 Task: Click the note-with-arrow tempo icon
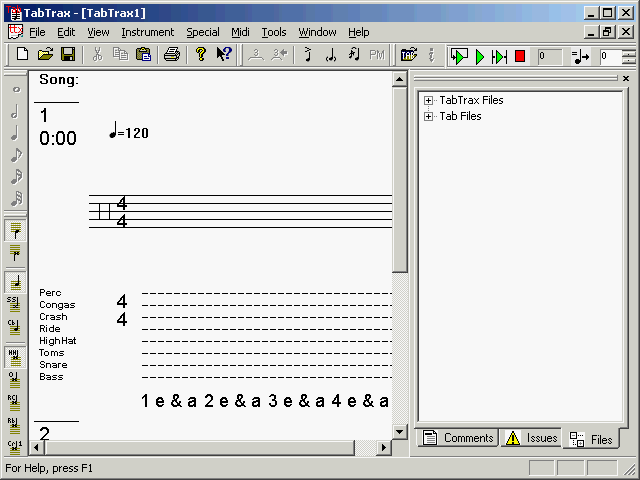tap(580, 56)
